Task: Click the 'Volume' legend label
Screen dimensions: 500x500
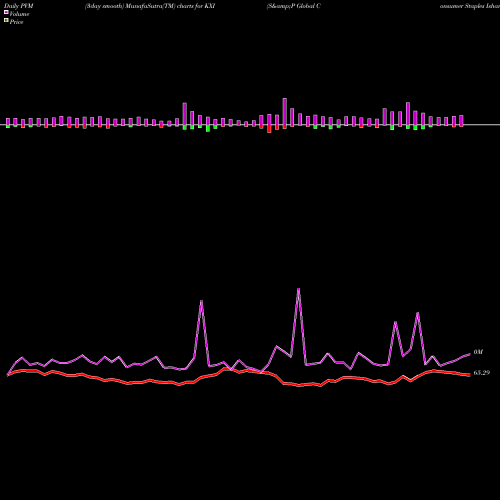Action: (x=19, y=14)
